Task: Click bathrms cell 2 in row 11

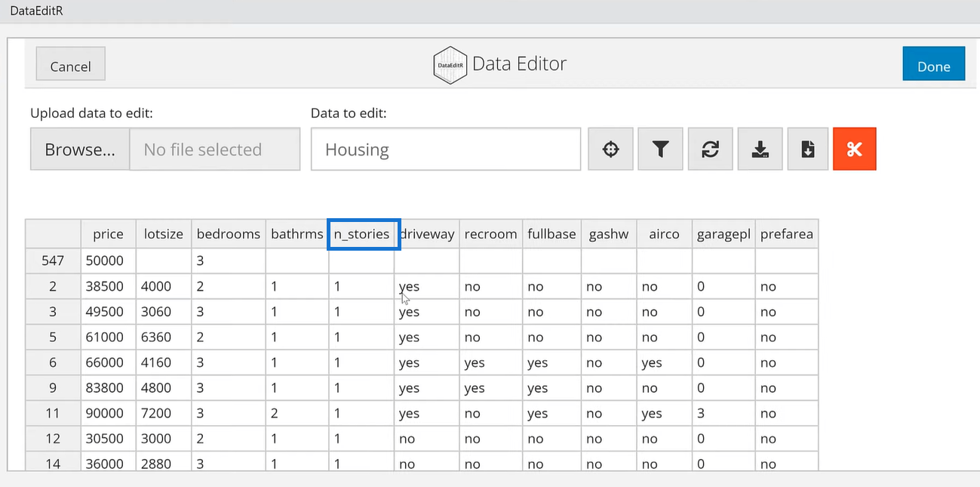Action: tap(296, 412)
